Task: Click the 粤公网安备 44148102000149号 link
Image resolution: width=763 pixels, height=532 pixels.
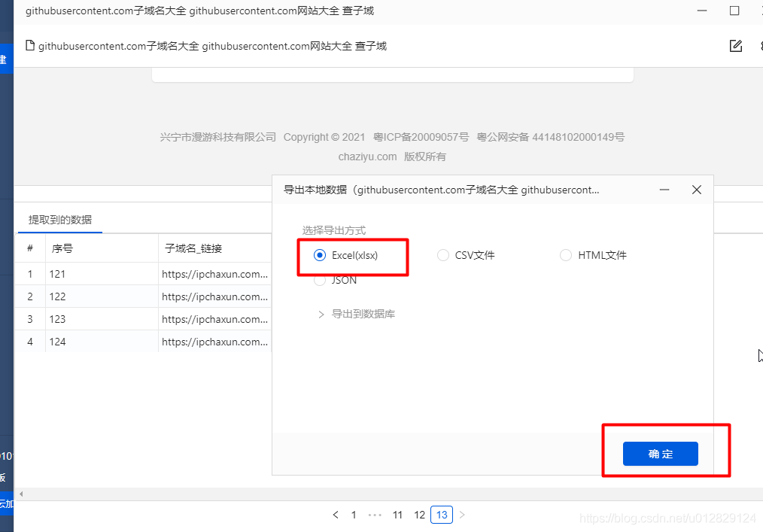Action: coord(550,137)
